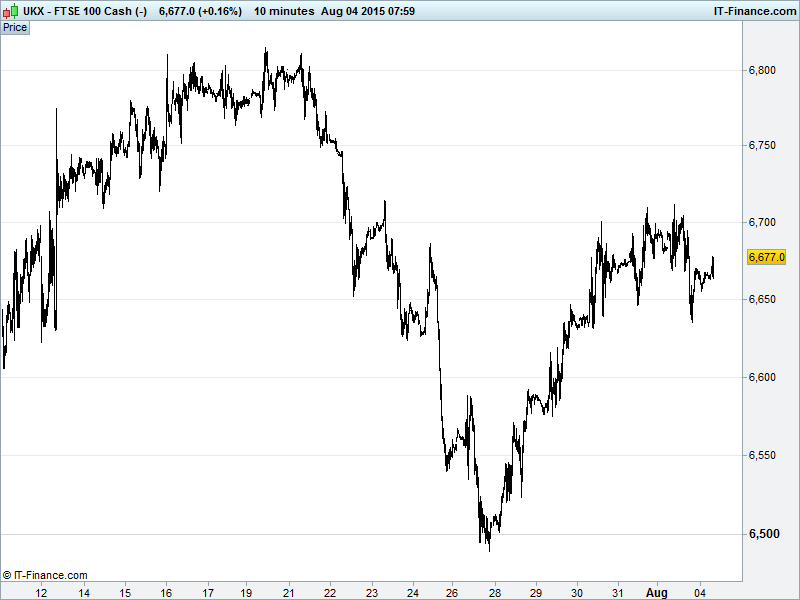
Task: Click the 6,500 price axis label
Action: click(x=762, y=534)
